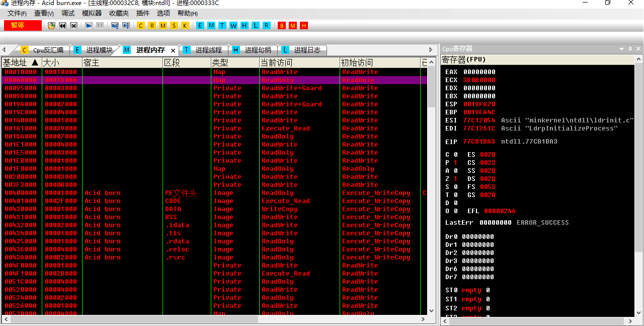Click the run (play) toolbar icon
Screen dimensions: 644x326
tap(89, 26)
